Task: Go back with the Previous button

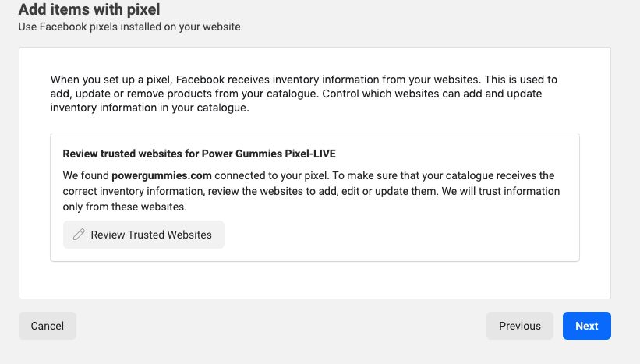Action: click(519, 326)
